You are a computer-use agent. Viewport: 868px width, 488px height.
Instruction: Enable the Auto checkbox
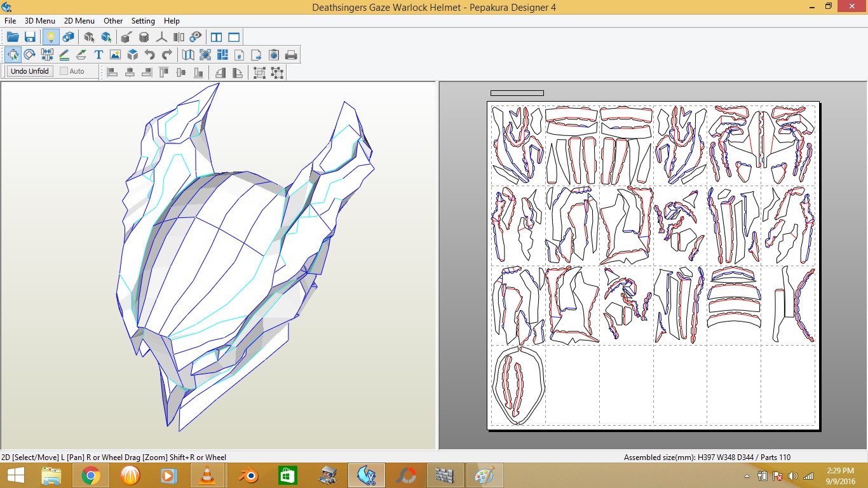click(x=64, y=71)
